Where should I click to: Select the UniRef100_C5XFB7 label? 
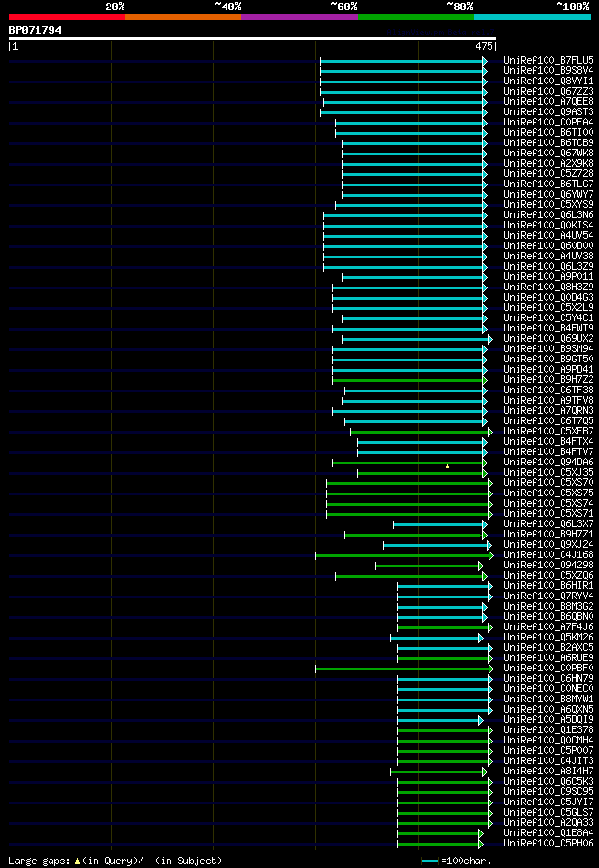click(548, 432)
